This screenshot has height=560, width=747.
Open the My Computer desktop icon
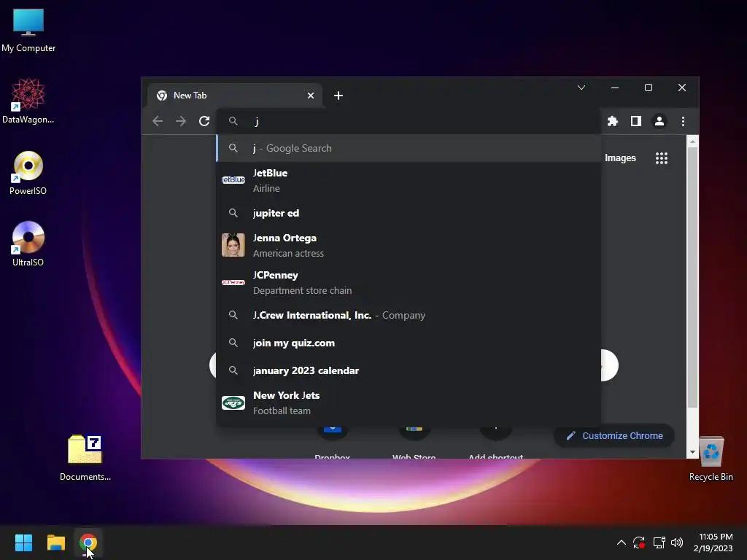(28, 31)
